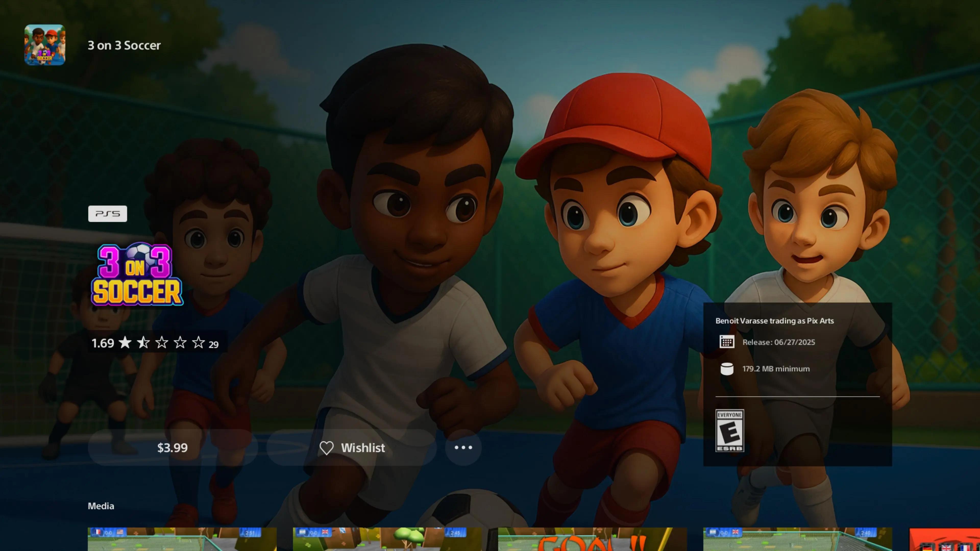Click the Media section heading
980x551 pixels.
pos(101,506)
